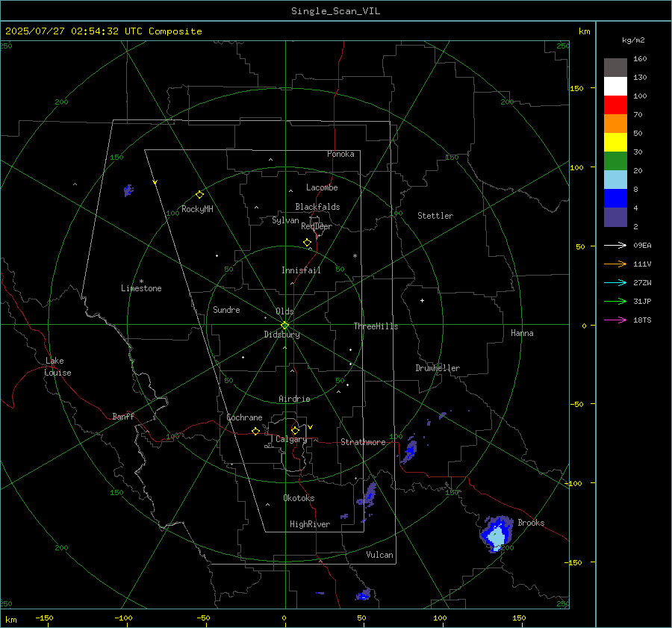672x628 pixels.
Task: Click the storm cell near Brooks
Action: click(x=497, y=534)
